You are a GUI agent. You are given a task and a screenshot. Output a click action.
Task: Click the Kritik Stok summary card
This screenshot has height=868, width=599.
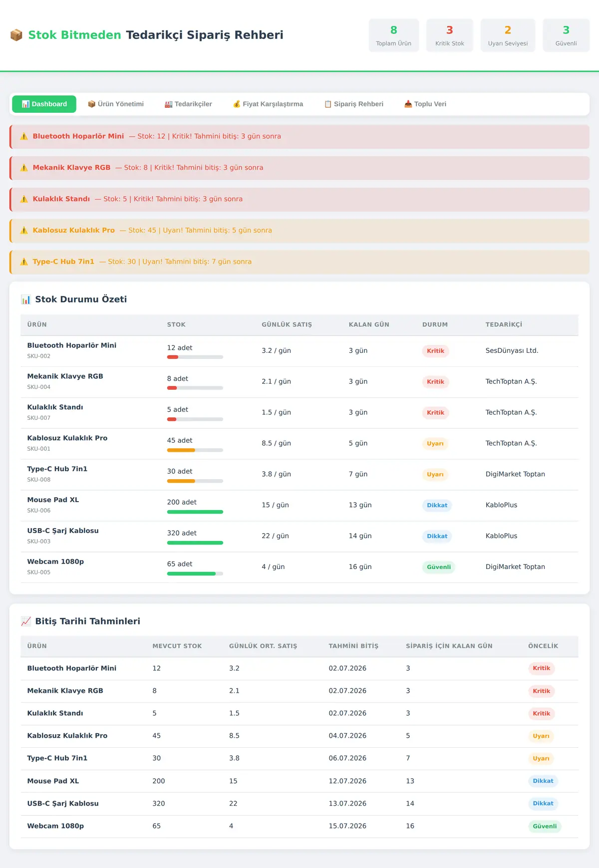click(450, 35)
